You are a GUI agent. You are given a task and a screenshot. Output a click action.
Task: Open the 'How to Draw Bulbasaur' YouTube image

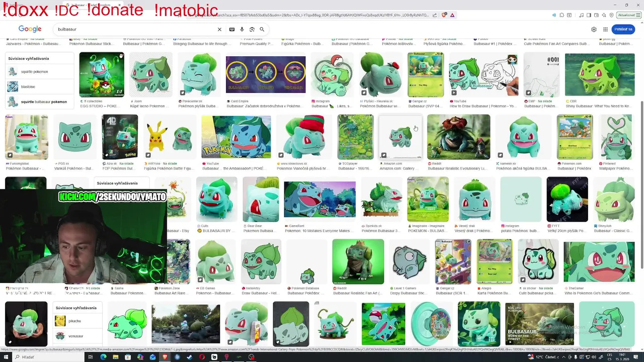click(x=483, y=74)
